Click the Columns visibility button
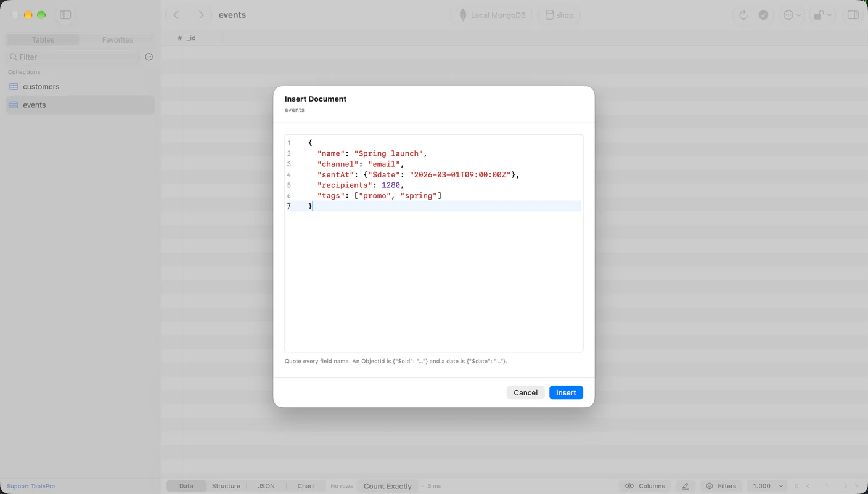This screenshot has height=494, width=868. point(644,486)
